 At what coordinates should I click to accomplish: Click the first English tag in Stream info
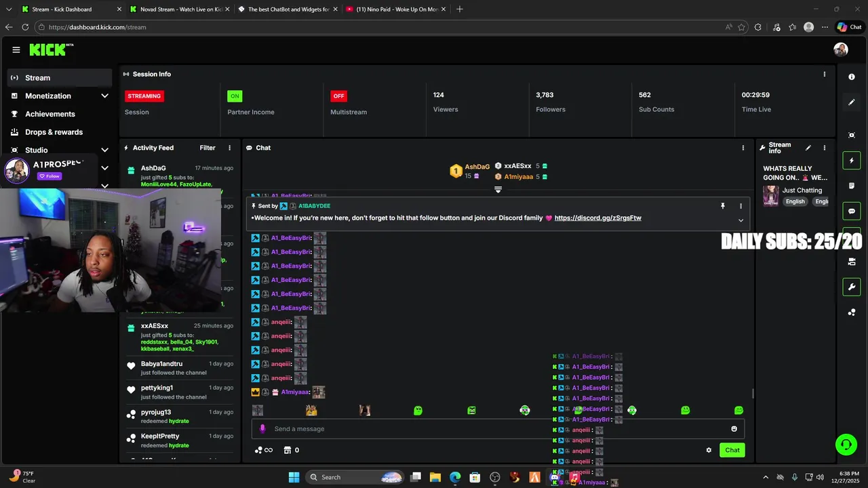(x=795, y=201)
